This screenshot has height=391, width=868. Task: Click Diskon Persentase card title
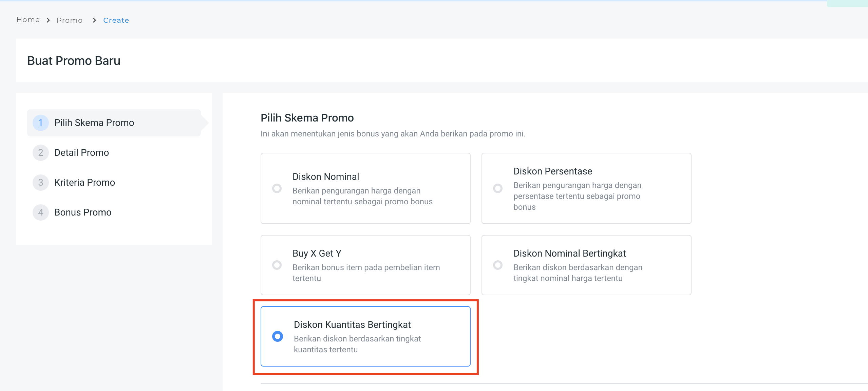point(552,171)
